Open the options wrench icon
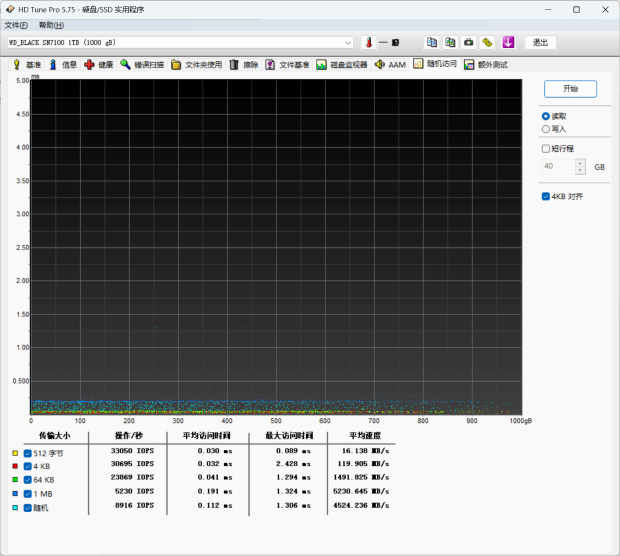This screenshot has width=620, height=556. pyautogui.click(x=487, y=42)
